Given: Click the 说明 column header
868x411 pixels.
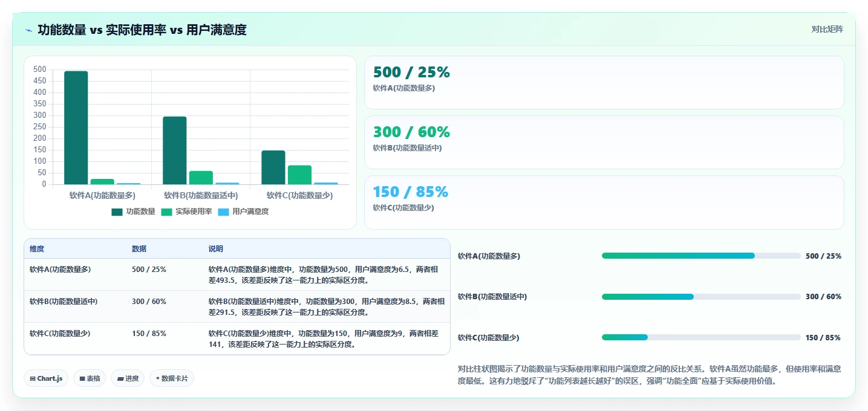Looking at the screenshot, I should [216, 249].
